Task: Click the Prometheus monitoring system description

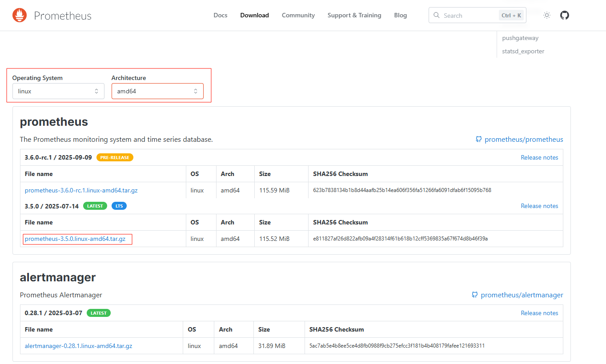Action: coord(116,140)
